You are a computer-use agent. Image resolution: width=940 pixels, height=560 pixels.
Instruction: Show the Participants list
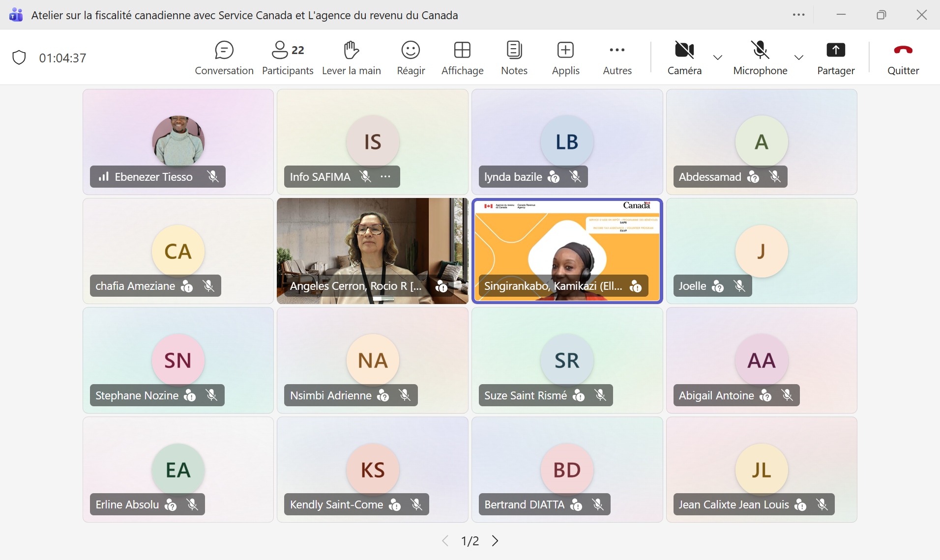coord(287,58)
